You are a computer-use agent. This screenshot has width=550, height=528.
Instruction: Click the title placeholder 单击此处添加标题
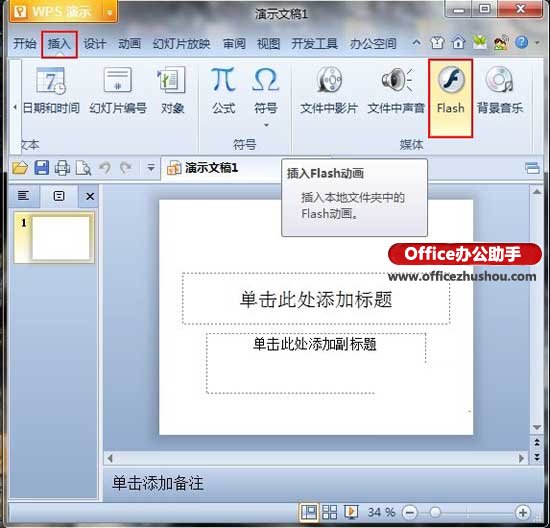coord(316,299)
